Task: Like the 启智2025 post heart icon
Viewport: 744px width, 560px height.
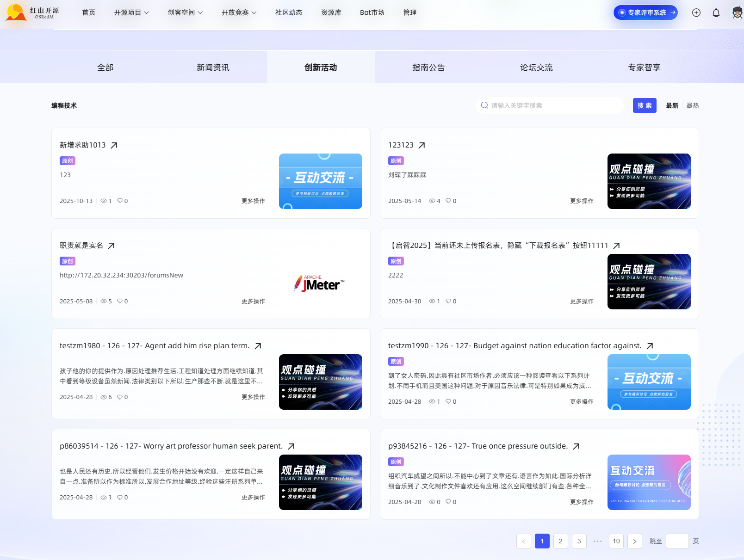Action: pyautogui.click(x=448, y=301)
